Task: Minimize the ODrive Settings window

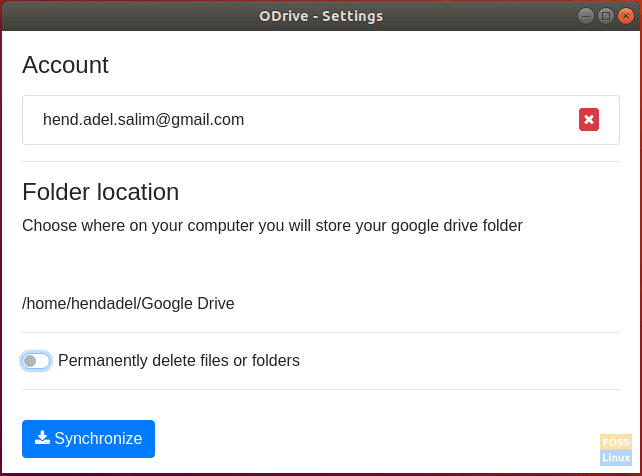Action: click(586, 16)
